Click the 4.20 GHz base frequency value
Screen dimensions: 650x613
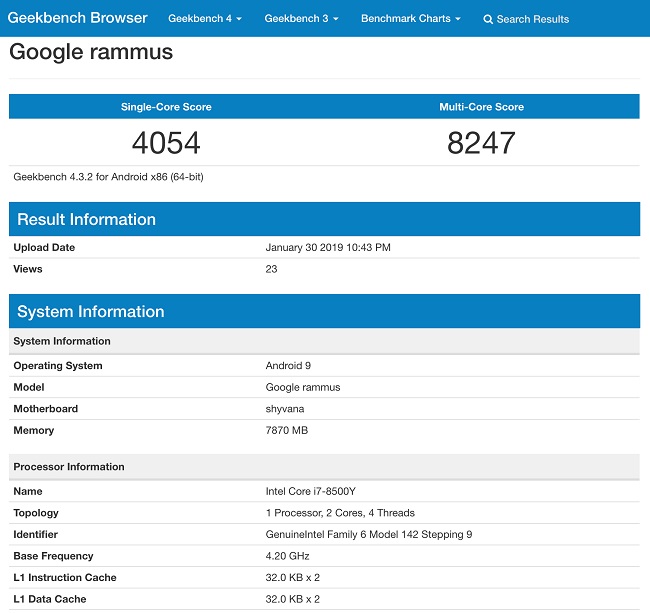coord(289,556)
